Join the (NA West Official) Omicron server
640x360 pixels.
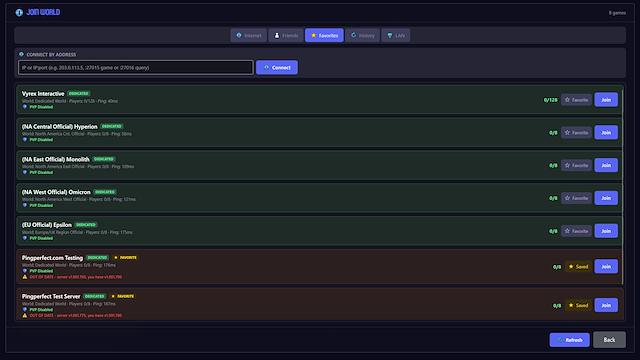point(606,198)
